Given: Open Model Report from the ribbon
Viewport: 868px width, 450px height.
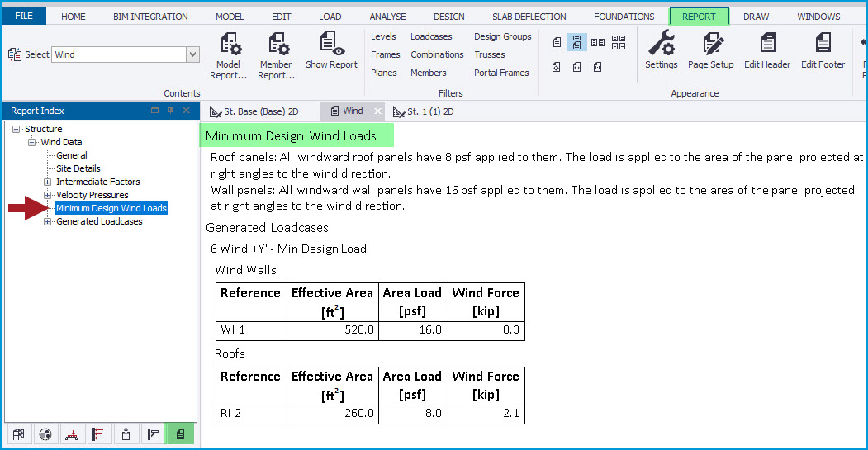Looking at the screenshot, I should pos(228,54).
